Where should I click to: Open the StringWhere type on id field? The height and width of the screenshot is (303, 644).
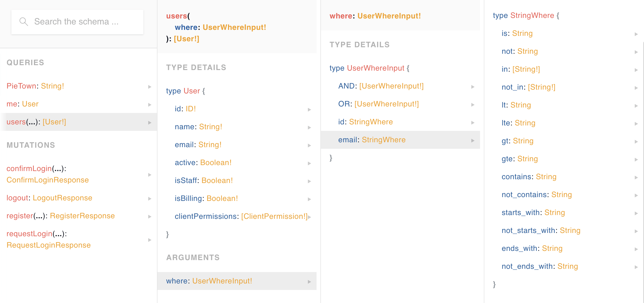coord(371,122)
